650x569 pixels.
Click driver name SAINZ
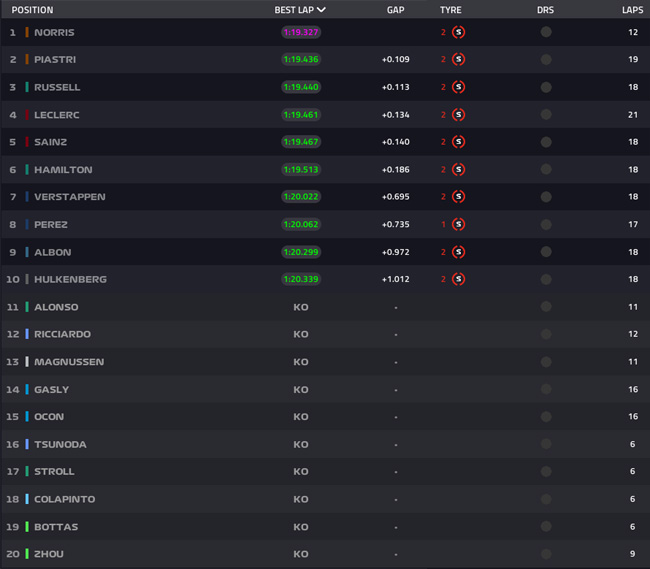pyautogui.click(x=51, y=142)
